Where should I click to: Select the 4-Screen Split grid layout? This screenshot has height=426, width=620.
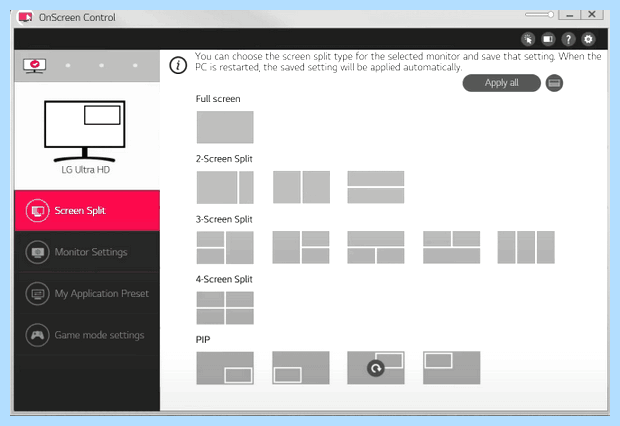(x=225, y=308)
